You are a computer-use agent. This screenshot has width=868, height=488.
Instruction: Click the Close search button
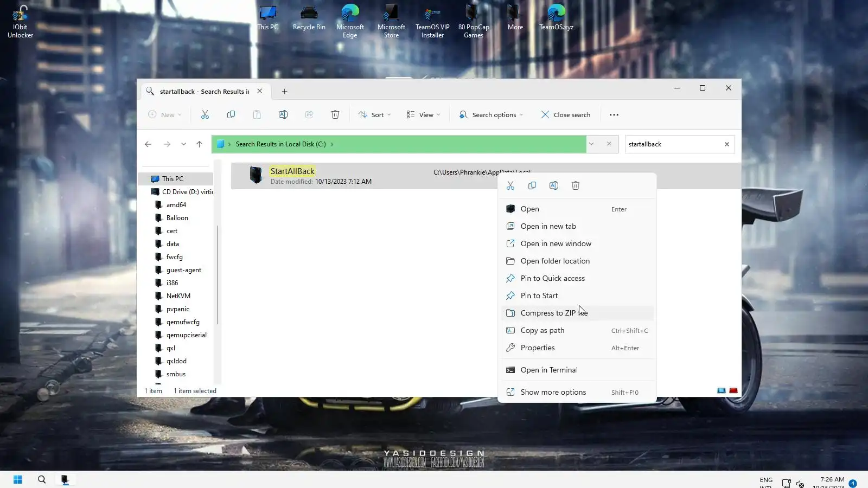coord(565,114)
